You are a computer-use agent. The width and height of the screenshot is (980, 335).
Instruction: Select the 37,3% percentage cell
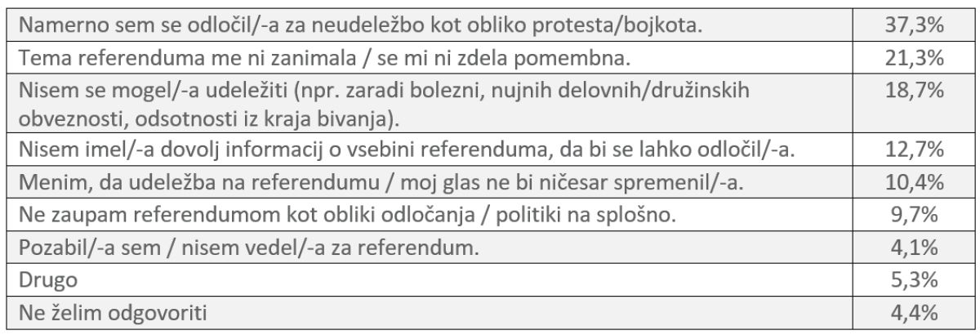915,26
